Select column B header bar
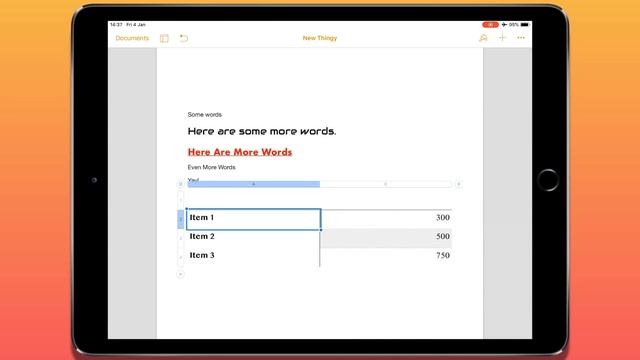 pos(386,184)
